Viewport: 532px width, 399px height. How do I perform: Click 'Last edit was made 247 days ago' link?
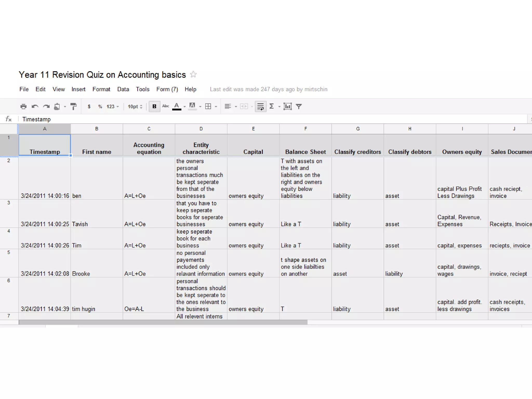pyautogui.click(x=268, y=89)
